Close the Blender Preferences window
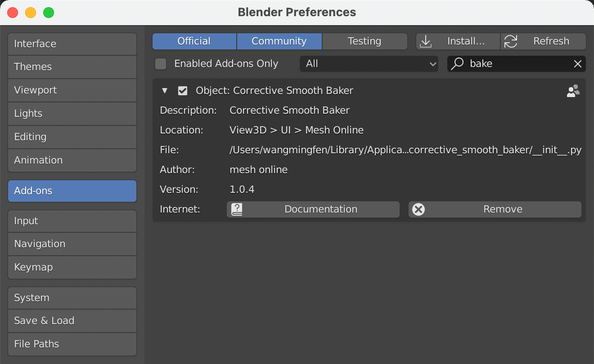The width and height of the screenshot is (594, 364). point(13,13)
